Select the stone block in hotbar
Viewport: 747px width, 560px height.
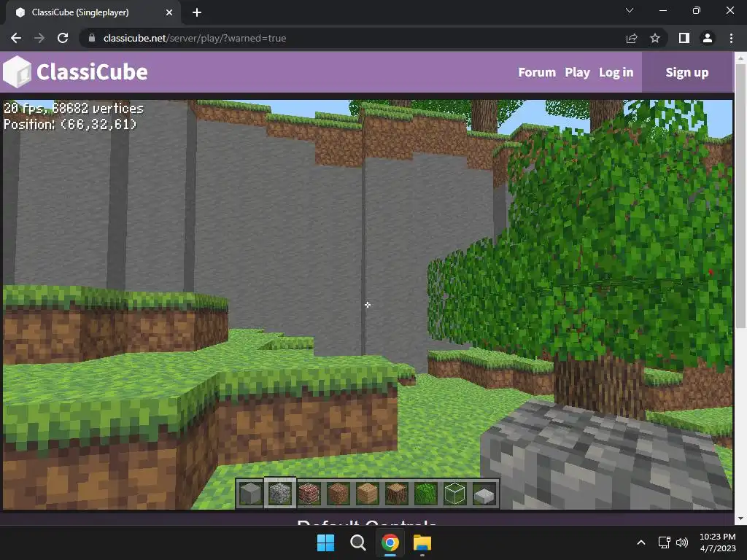(x=251, y=494)
